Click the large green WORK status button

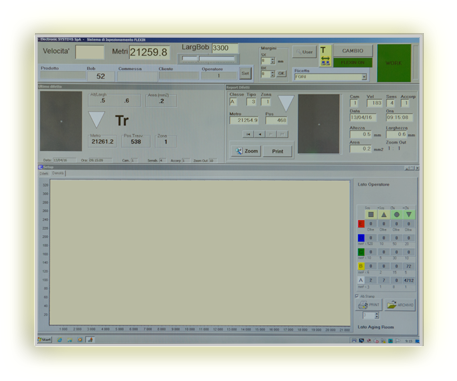pos(394,63)
